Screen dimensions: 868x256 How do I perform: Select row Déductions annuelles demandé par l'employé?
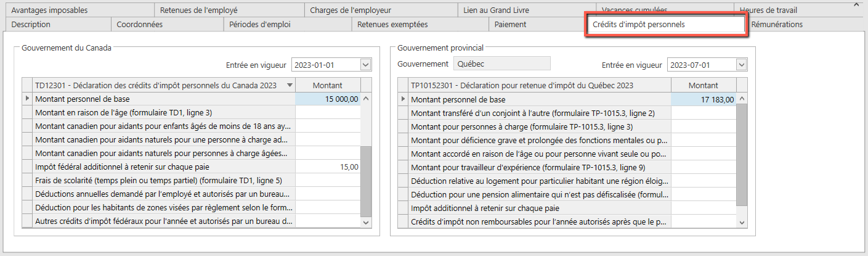(x=164, y=194)
